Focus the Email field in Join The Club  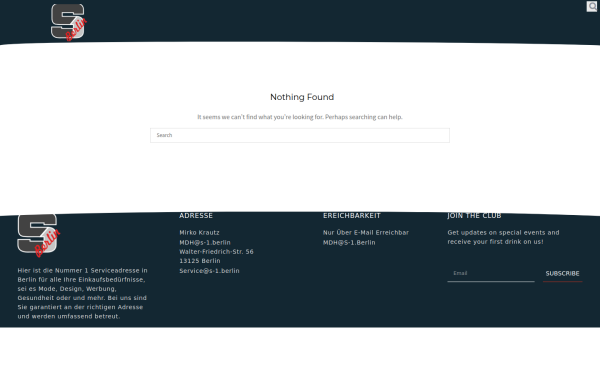tap(491, 273)
